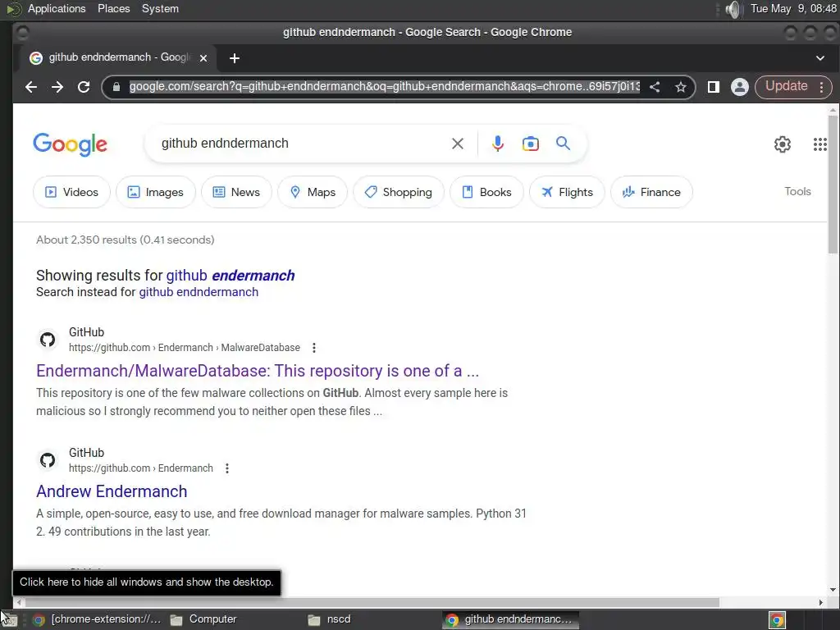Filter results by Videos
The height and width of the screenshot is (630, 840).
tap(72, 192)
